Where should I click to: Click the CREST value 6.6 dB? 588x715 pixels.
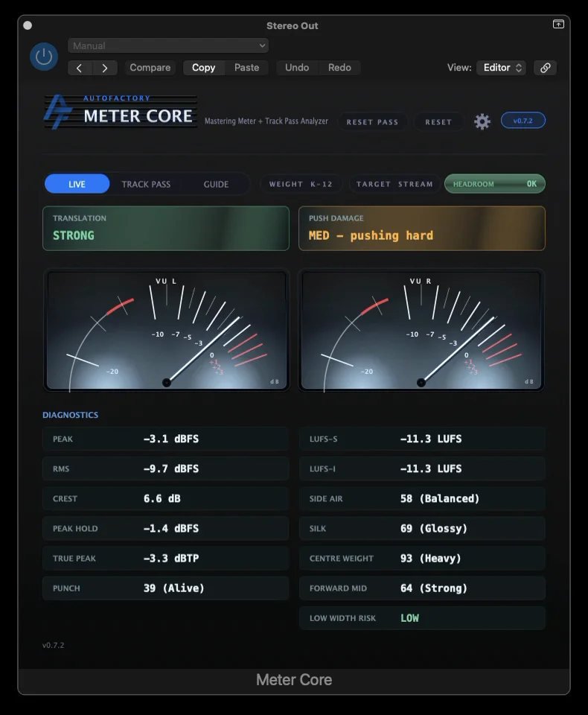pos(162,499)
